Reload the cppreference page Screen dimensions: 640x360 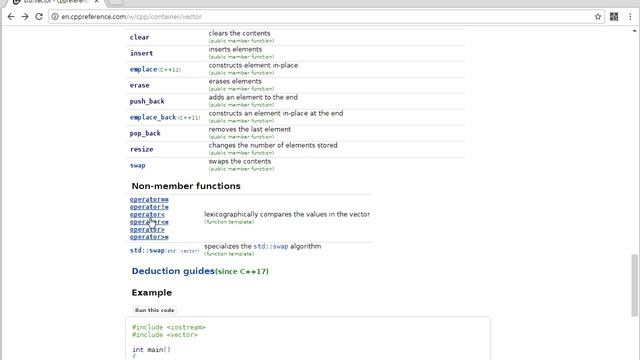point(39,17)
